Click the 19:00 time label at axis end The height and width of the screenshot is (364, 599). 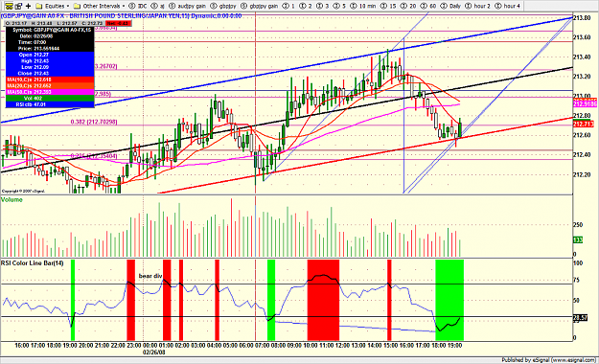point(454,345)
